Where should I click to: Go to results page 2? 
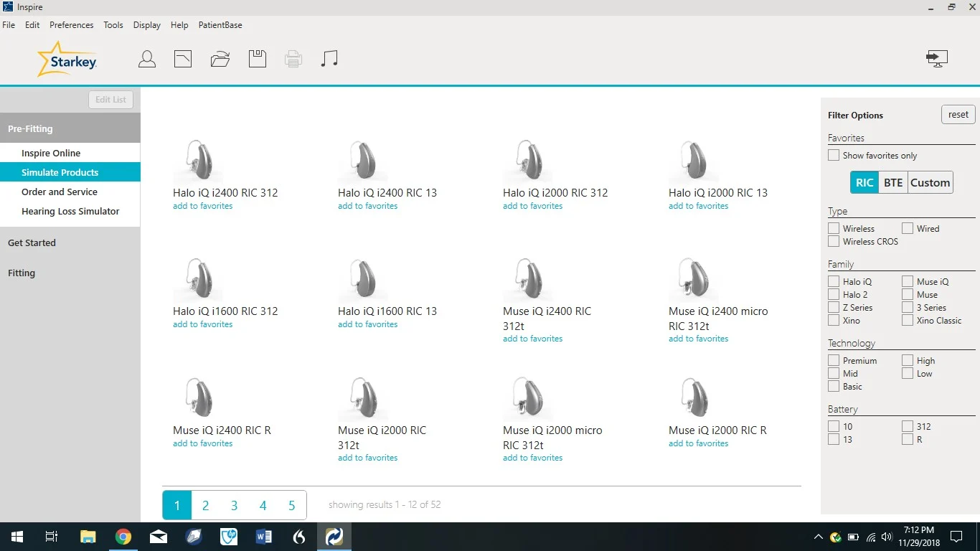(x=205, y=505)
